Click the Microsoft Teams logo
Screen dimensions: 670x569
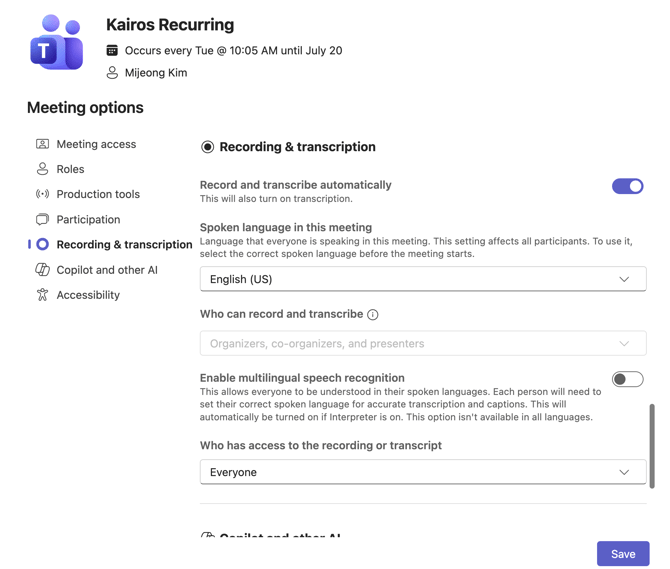(57, 43)
